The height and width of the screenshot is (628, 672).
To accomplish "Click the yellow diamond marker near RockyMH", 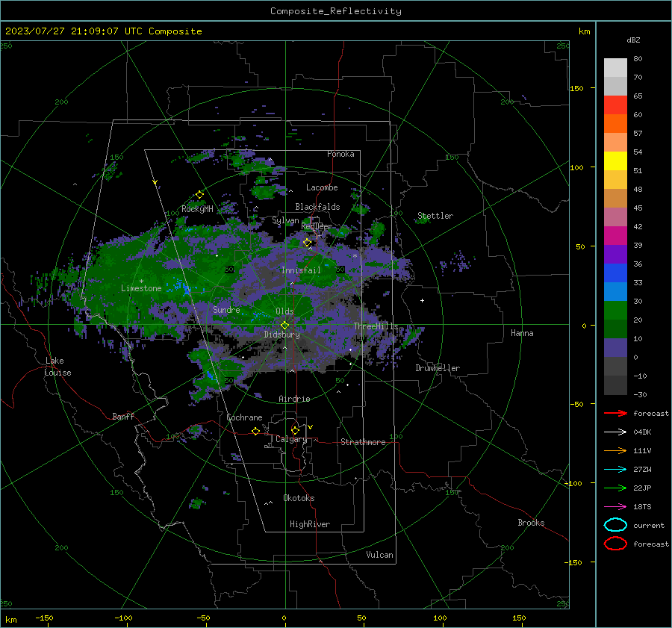I will point(199,195).
